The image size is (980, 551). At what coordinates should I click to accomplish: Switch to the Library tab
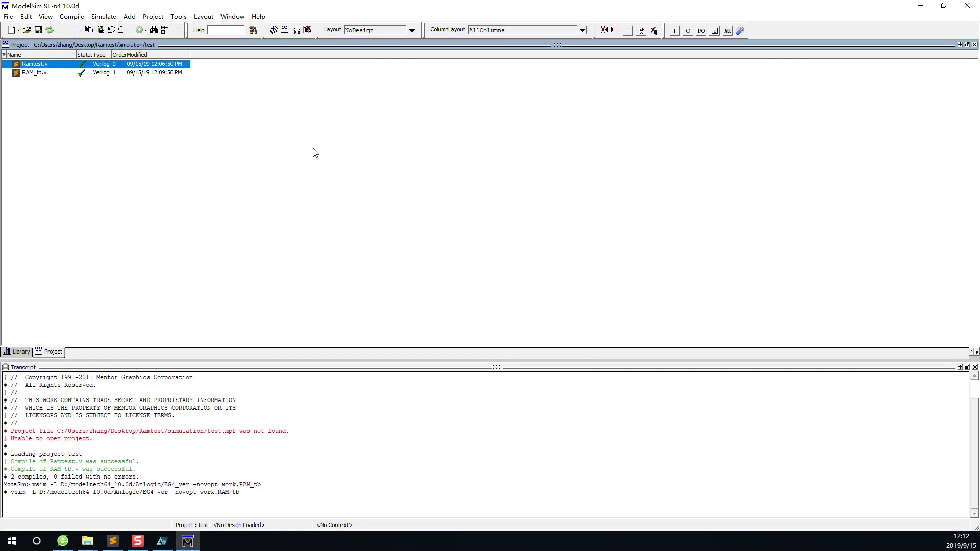(17, 352)
